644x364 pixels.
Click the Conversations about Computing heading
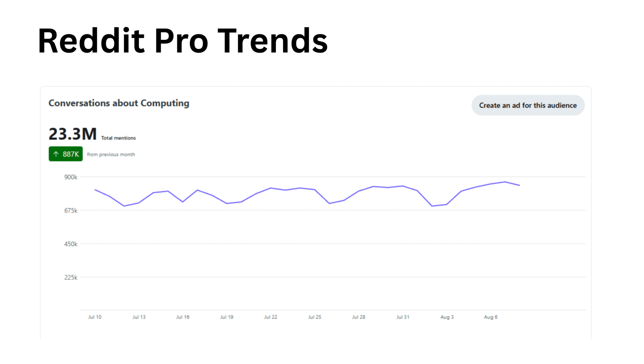[119, 103]
